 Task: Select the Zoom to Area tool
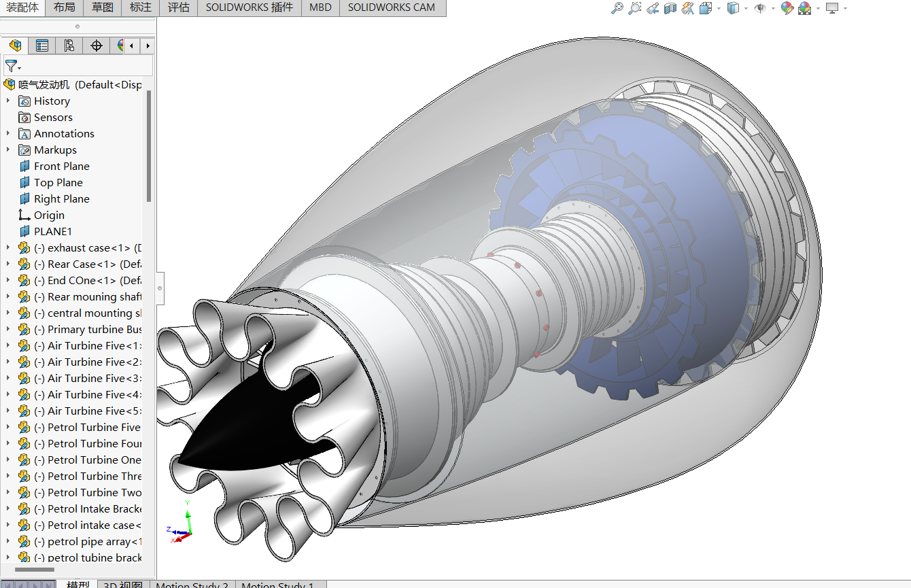coord(635,8)
